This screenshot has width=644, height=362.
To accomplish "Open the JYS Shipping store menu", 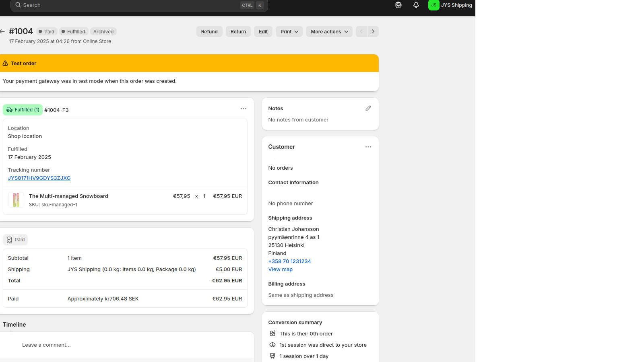I will [450, 5].
